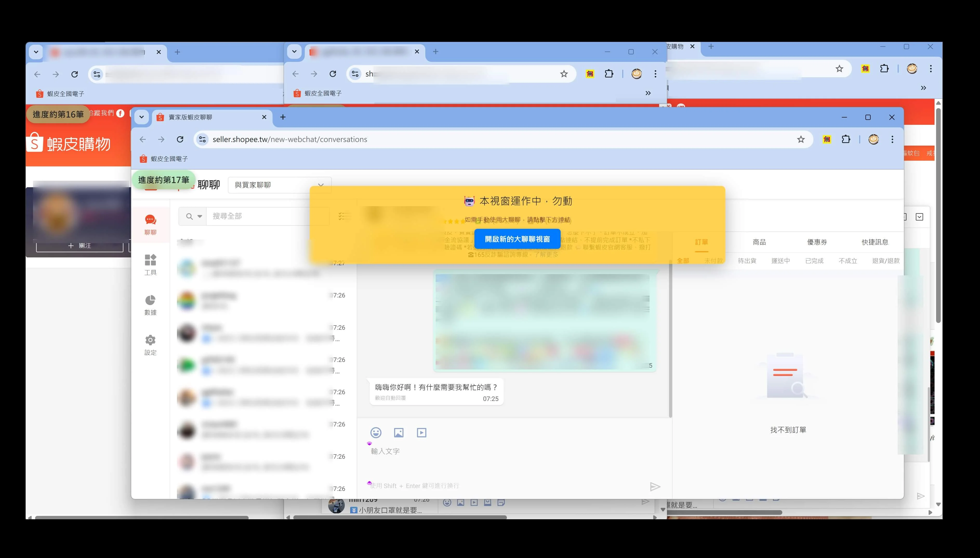The width and height of the screenshot is (980, 558).
Task: Expand bookmarks overflow in middle window
Action: pos(648,93)
